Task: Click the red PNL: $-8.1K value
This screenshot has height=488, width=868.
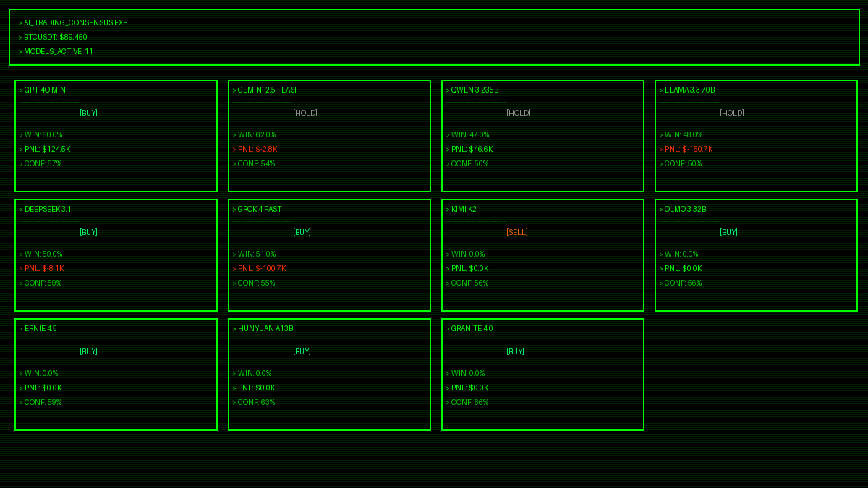Action: pyautogui.click(x=42, y=268)
